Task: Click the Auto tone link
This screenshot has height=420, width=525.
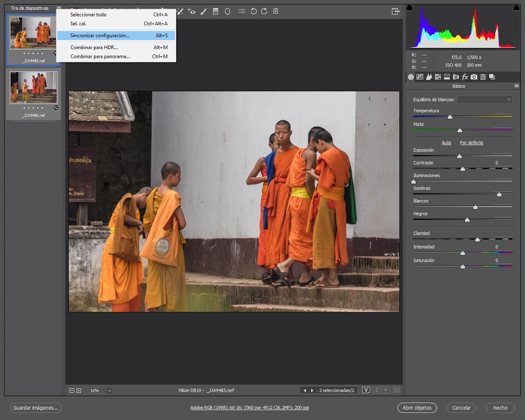Action: [447, 143]
